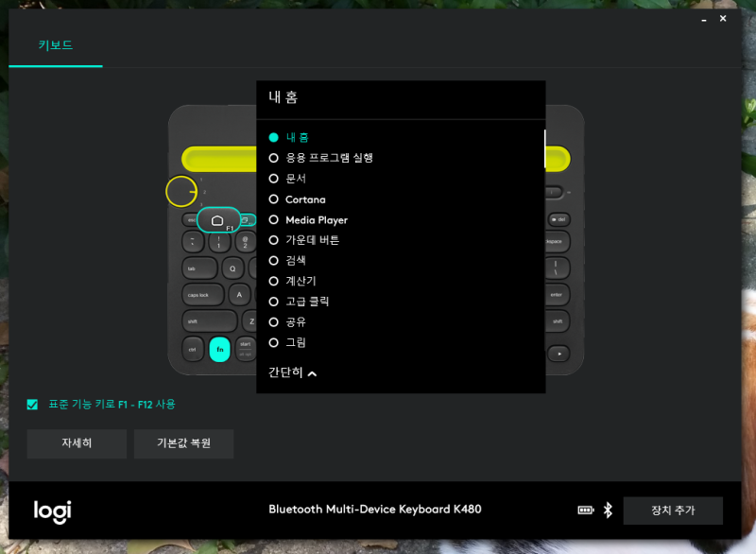Click the caps lock key on keyboard image
Screen dimensions: 756x554
pyautogui.click(x=203, y=295)
